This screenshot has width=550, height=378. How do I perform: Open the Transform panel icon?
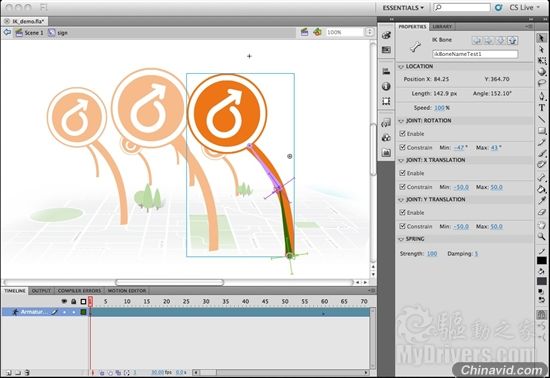click(386, 101)
